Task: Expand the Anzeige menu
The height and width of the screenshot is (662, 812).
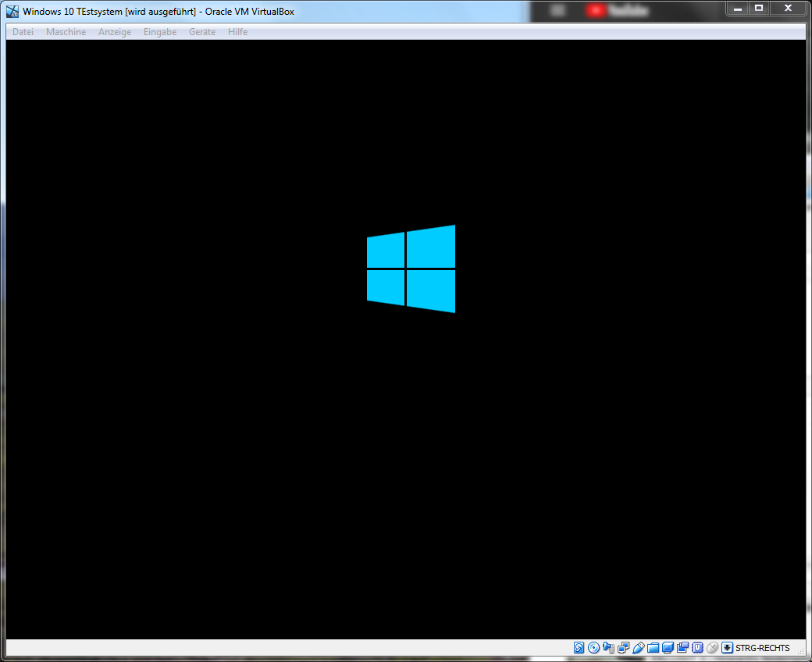Action: pos(115,32)
